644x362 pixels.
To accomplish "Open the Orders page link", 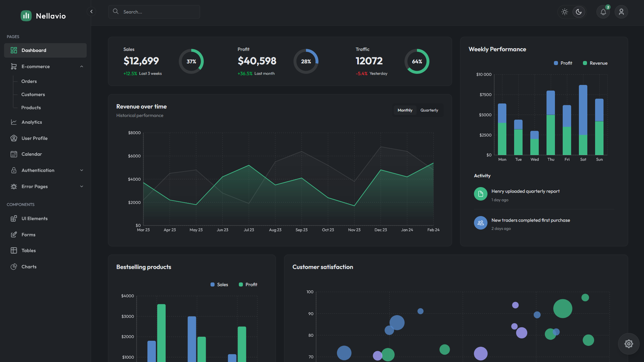I will (29, 81).
